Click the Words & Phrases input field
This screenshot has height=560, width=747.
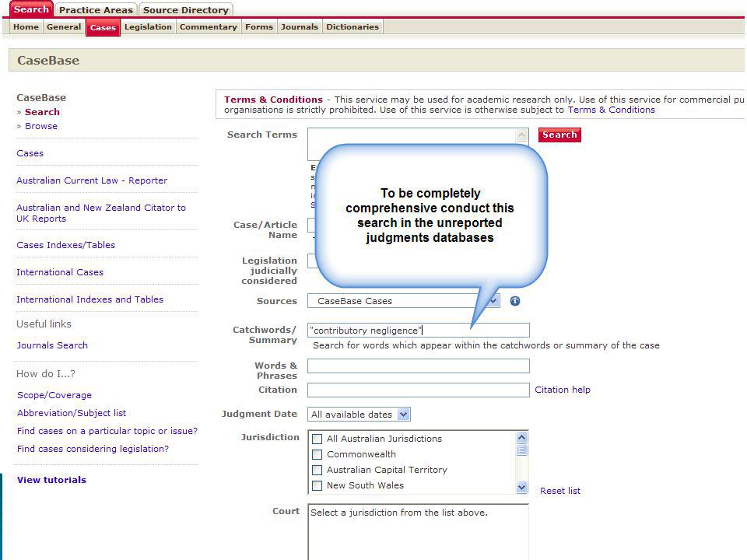point(419,366)
